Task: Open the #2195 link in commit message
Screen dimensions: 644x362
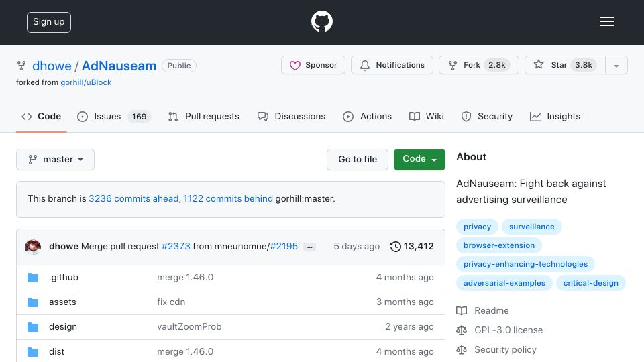Action: pyautogui.click(x=284, y=246)
